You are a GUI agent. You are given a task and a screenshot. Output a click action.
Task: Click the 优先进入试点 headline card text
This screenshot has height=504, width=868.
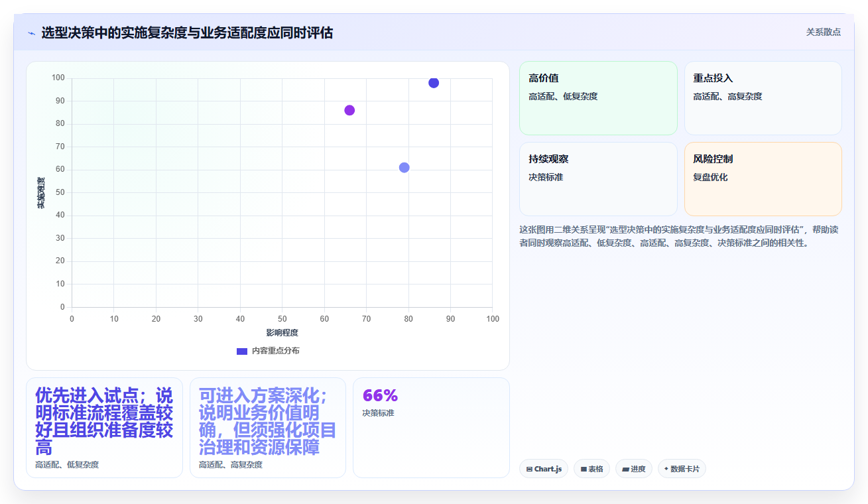(104, 421)
